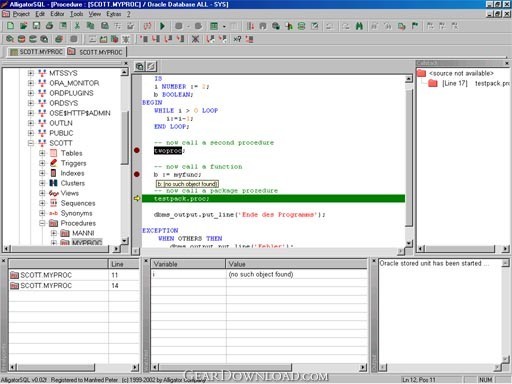The width and height of the screenshot is (512, 384).
Task: Open the View menu
Action: coord(95,14)
